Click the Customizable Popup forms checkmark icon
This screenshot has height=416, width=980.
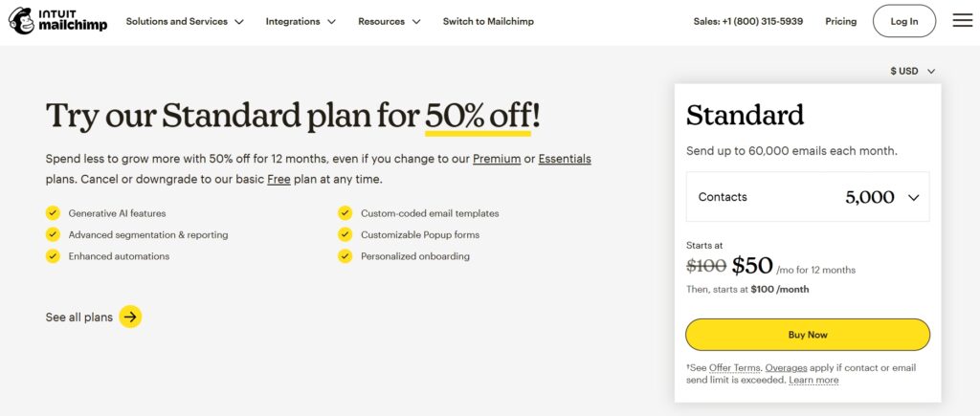click(x=345, y=234)
